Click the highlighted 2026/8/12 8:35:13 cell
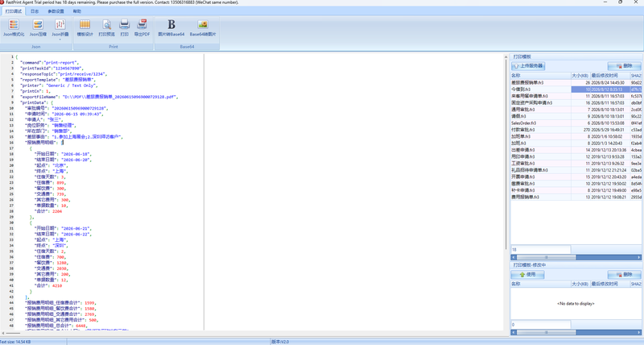This screenshot has width=644, height=345. tap(610, 89)
